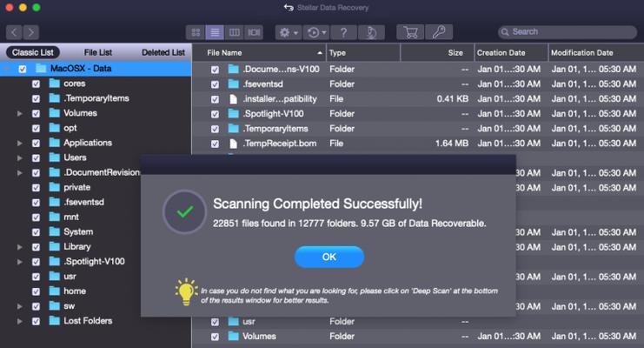
Task: Toggle the Library folder checkbox
Action: (37, 247)
